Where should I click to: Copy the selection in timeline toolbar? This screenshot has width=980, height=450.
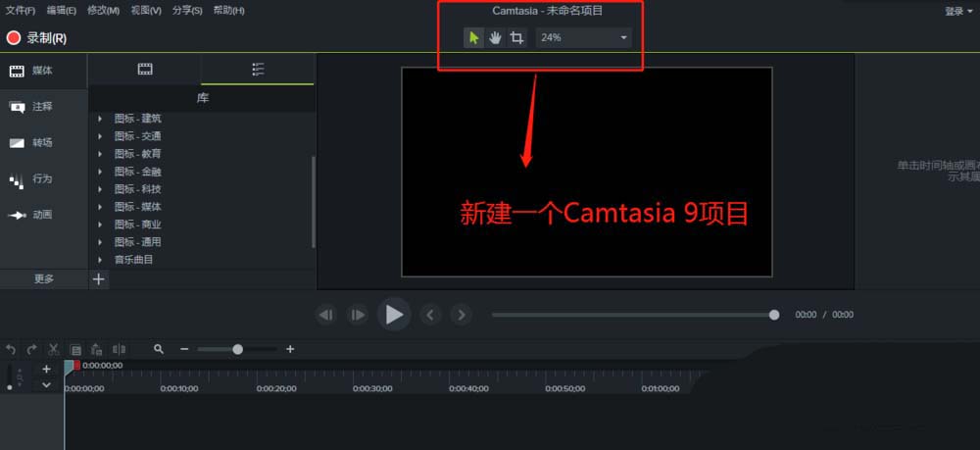pyautogui.click(x=75, y=349)
